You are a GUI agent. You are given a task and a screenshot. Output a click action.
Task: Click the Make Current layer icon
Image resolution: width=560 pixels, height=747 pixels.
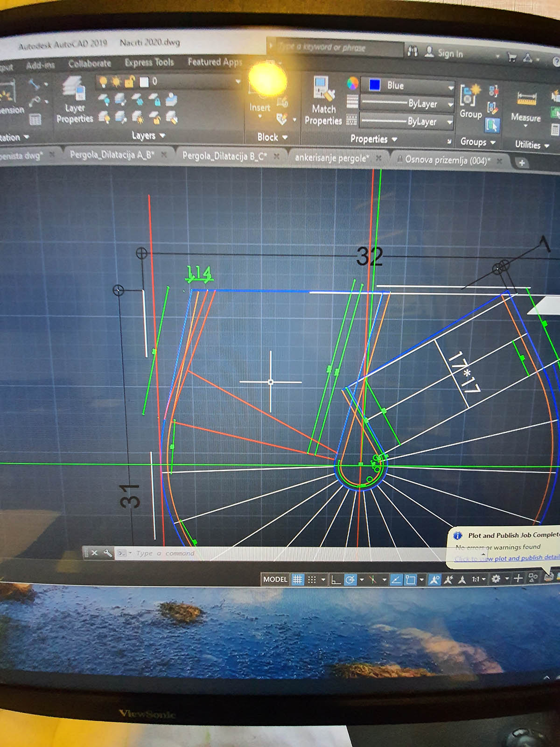tap(171, 100)
